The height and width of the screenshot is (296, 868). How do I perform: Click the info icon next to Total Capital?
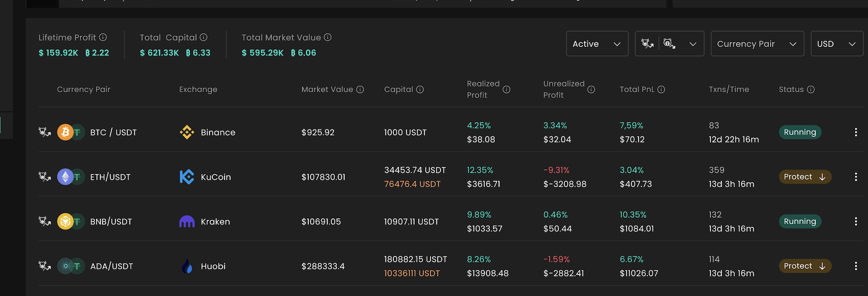pos(204,37)
